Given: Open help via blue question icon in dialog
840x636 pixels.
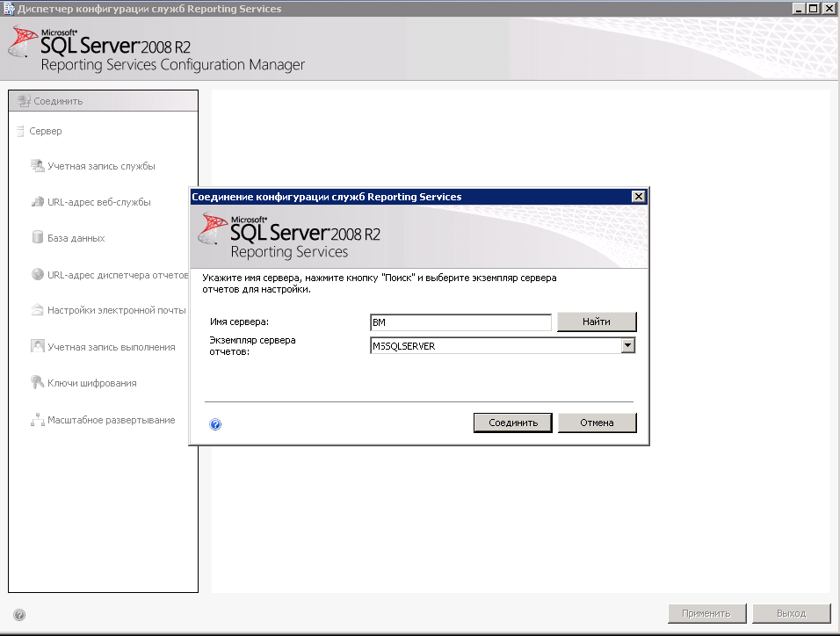Looking at the screenshot, I should tap(215, 424).
